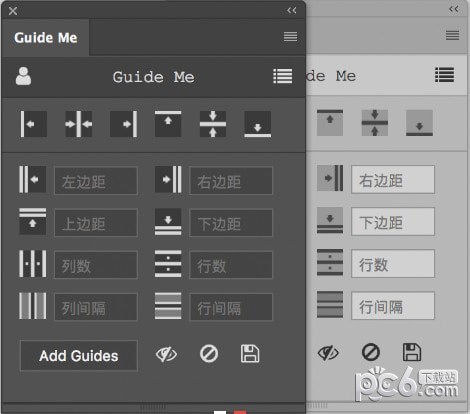Collapse light panel with double chevron
The width and height of the screenshot is (470, 414).
tap(454, 9)
